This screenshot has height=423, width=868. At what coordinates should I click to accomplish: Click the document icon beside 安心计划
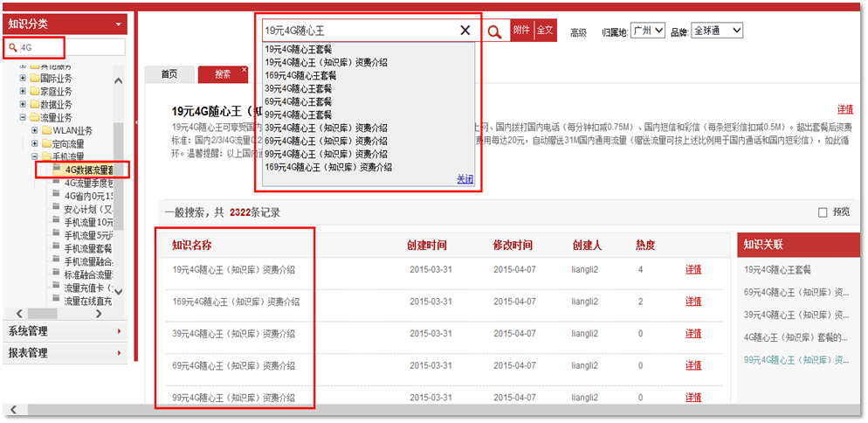click(57, 209)
